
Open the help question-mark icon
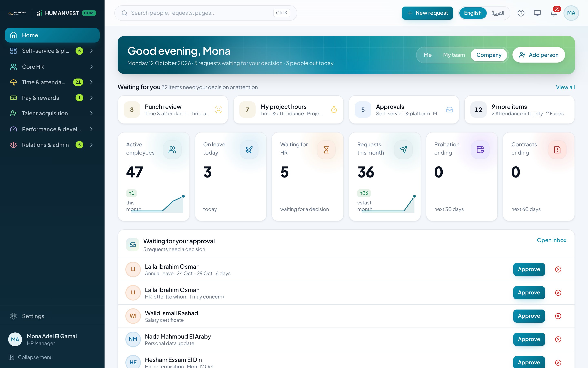tap(521, 13)
